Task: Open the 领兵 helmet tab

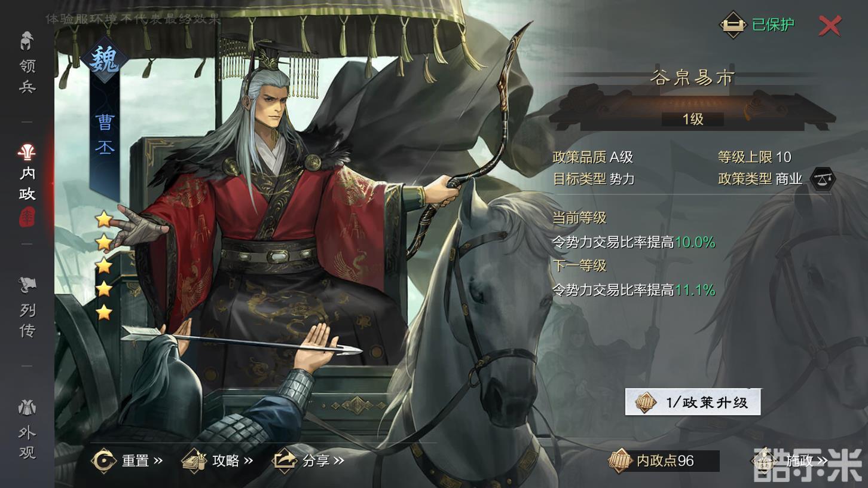Action: pyautogui.click(x=27, y=63)
